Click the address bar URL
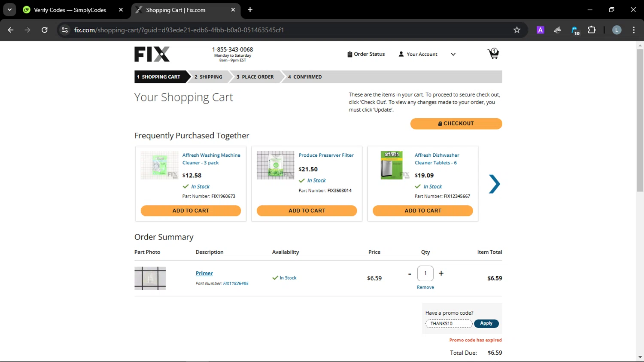Viewport: 644px width, 362px height. pos(179,30)
